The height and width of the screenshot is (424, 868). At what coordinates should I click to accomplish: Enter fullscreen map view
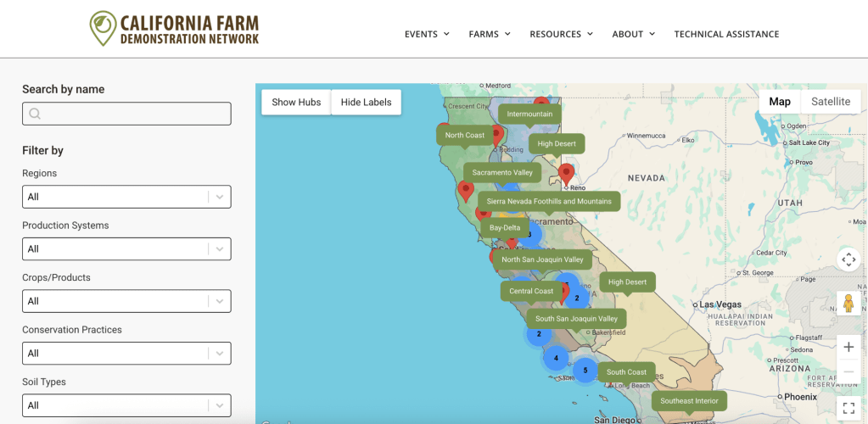tap(848, 409)
